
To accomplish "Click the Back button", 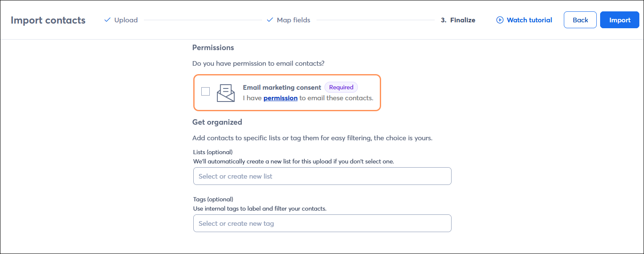I will [580, 19].
